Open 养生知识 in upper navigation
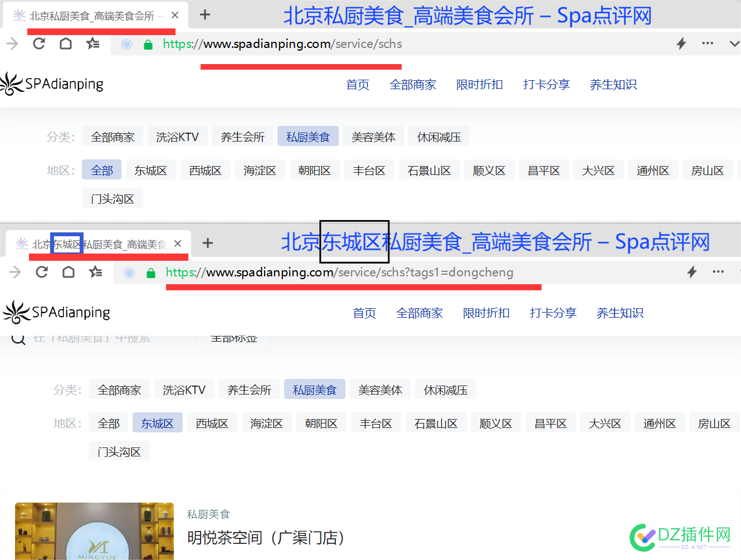Viewport: 741px width, 560px height. tap(613, 85)
